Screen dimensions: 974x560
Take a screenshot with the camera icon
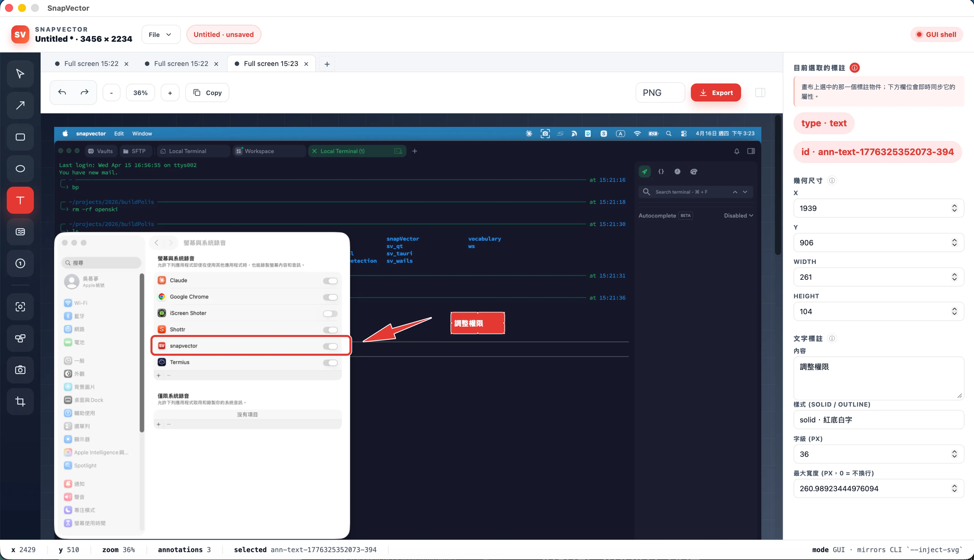coord(20,370)
